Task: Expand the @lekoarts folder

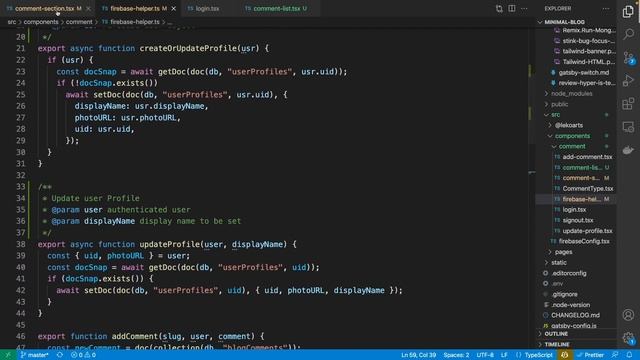Action: pos(569,125)
